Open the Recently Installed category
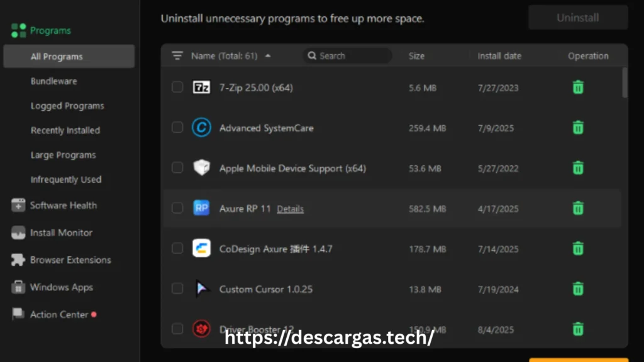This screenshot has width=644, height=362. click(x=65, y=130)
